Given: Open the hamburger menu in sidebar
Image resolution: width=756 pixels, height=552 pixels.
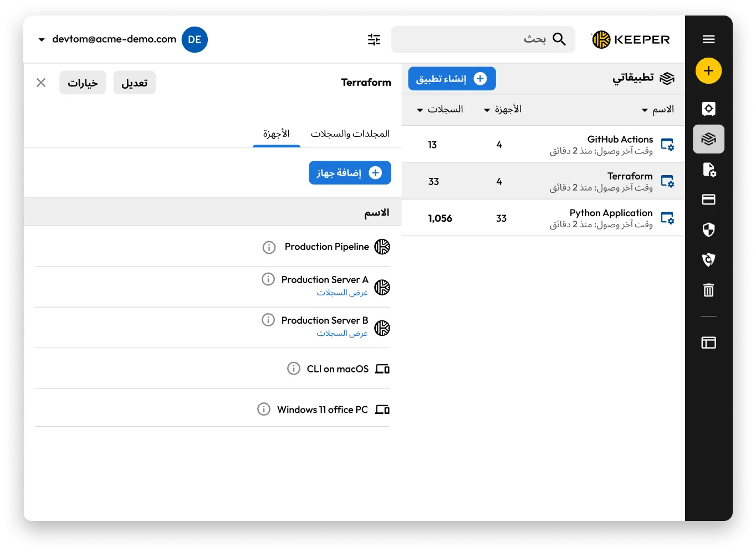Looking at the screenshot, I should pos(708,39).
